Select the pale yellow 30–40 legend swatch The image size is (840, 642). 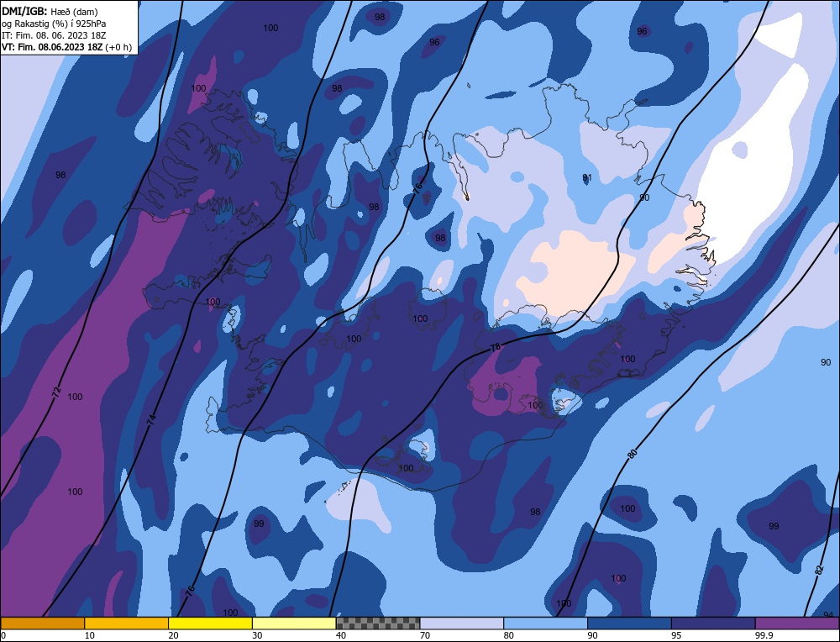[294, 623]
